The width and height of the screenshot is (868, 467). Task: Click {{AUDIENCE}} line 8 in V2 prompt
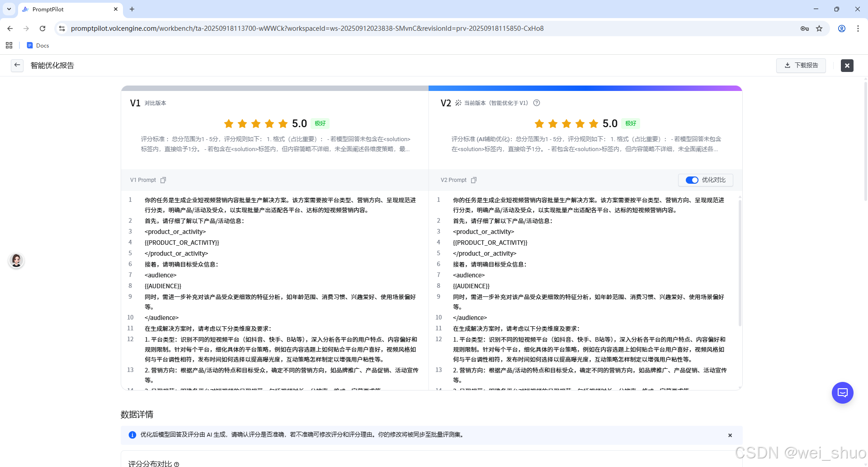point(472,286)
